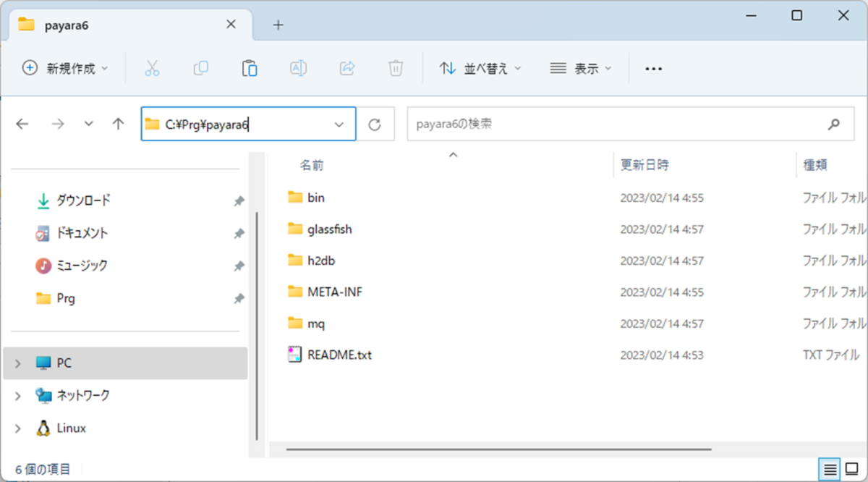Maximize the Explorer window
Image resolution: width=868 pixels, height=482 pixels.
pos(796,15)
